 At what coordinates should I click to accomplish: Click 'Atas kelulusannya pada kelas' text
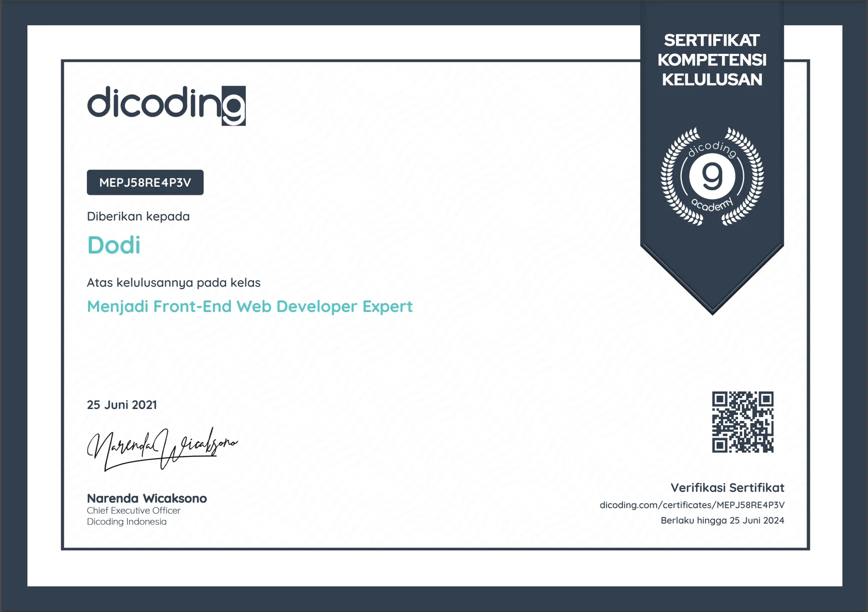click(x=174, y=282)
